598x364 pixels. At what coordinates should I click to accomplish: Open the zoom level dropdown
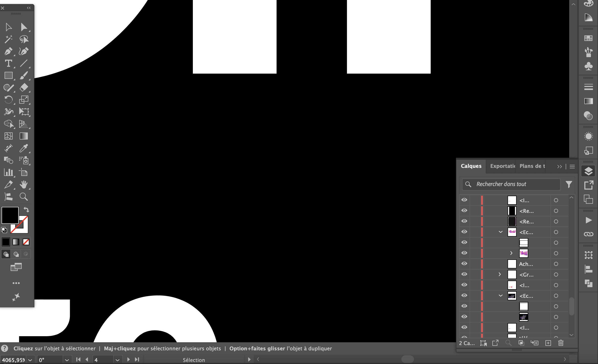tap(30, 360)
